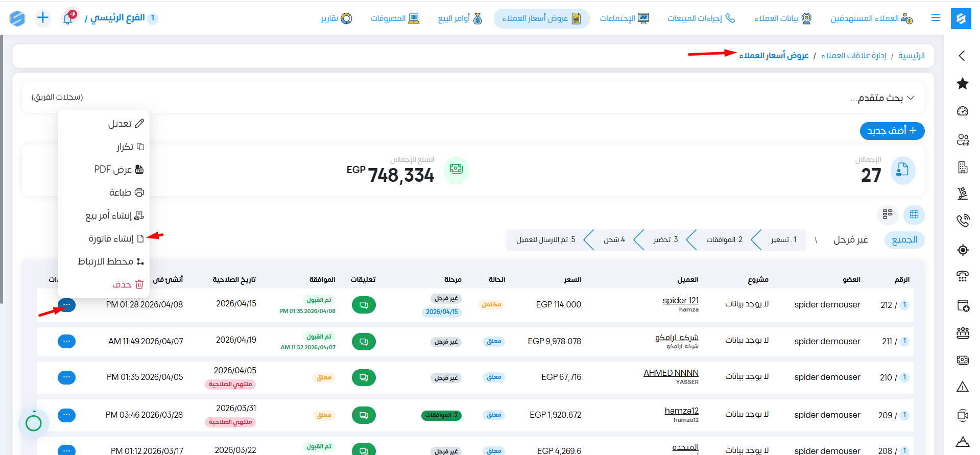Screen dimensions: 980x455
Task: Switch to grid table view
Action: pyautogui.click(x=914, y=214)
